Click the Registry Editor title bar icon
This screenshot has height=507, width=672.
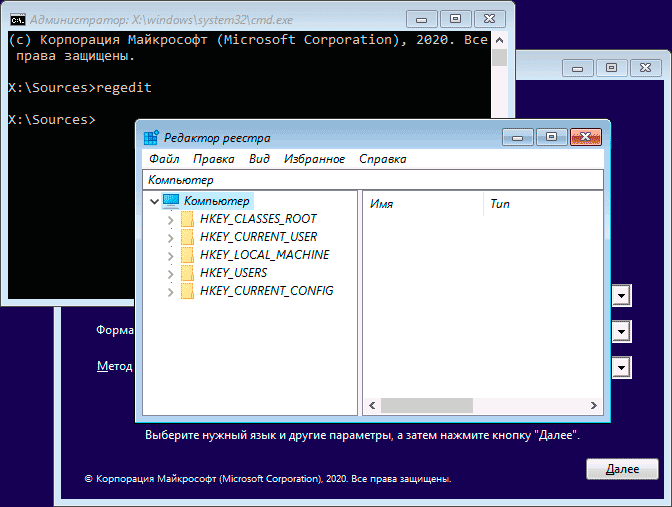pyautogui.click(x=151, y=138)
